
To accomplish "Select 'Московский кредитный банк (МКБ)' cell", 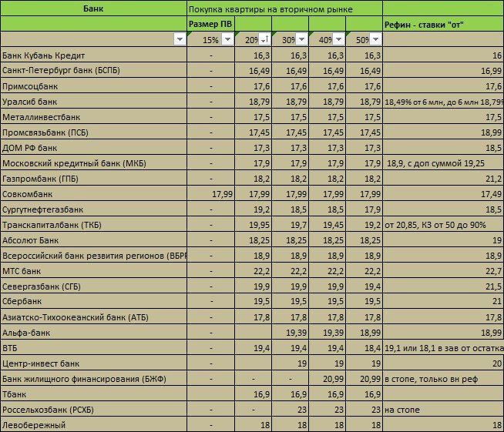I will (x=93, y=163).
